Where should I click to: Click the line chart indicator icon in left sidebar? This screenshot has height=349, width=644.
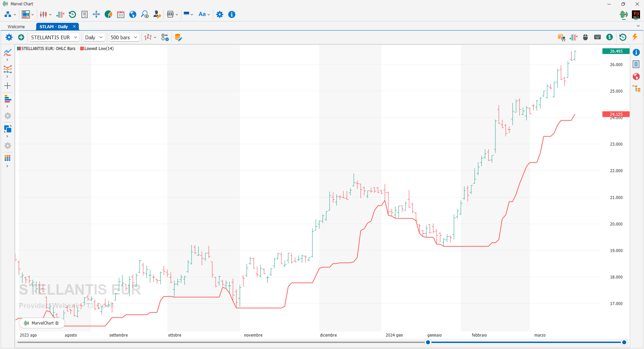pyautogui.click(x=7, y=52)
